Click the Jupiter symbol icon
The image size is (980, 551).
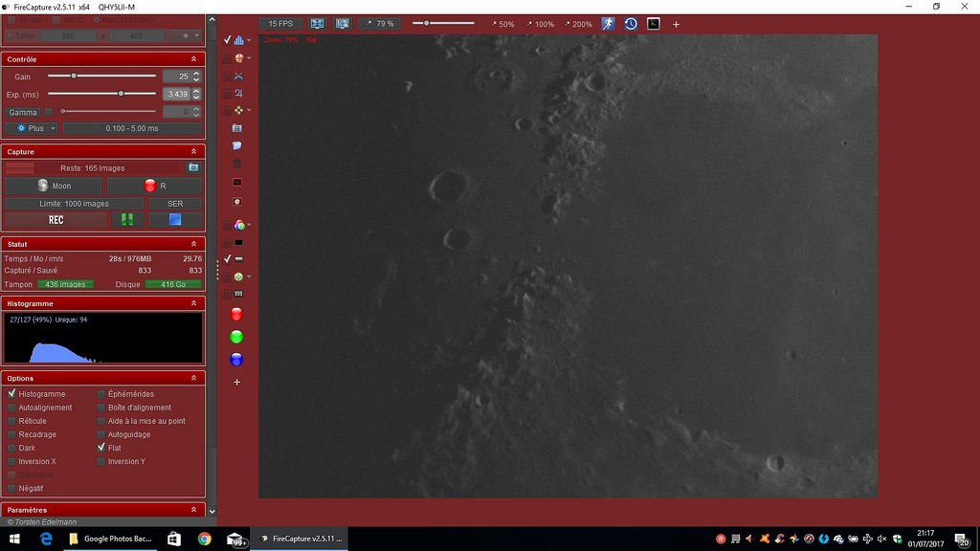pyautogui.click(x=238, y=93)
